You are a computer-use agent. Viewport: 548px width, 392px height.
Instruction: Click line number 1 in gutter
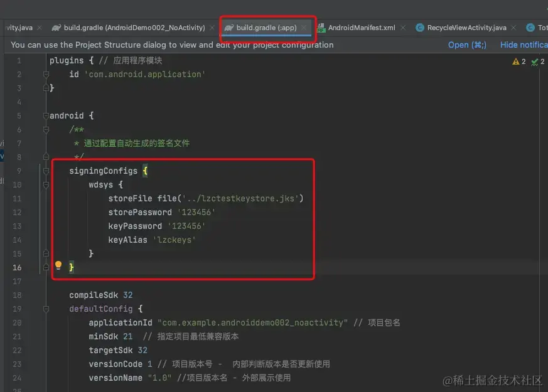19,60
